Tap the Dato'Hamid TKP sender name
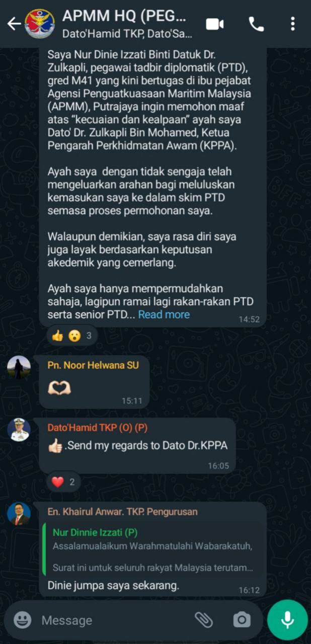 pyautogui.click(x=98, y=428)
